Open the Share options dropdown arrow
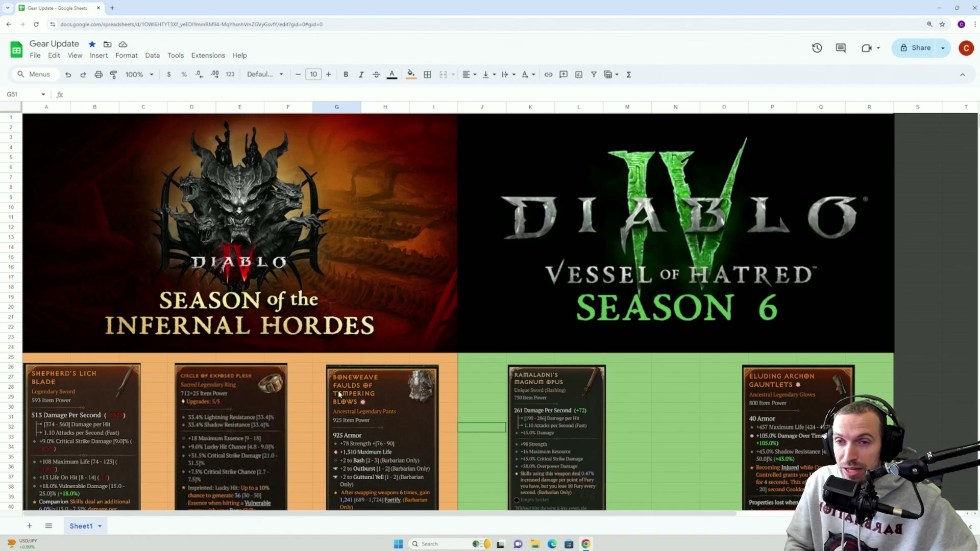The height and width of the screenshot is (551, 980). 943,48
